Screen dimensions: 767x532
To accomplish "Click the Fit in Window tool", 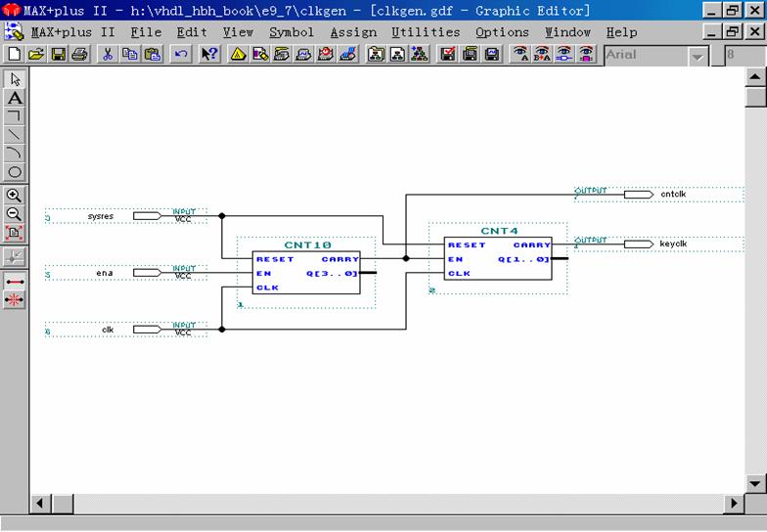I will coord(15,233).
